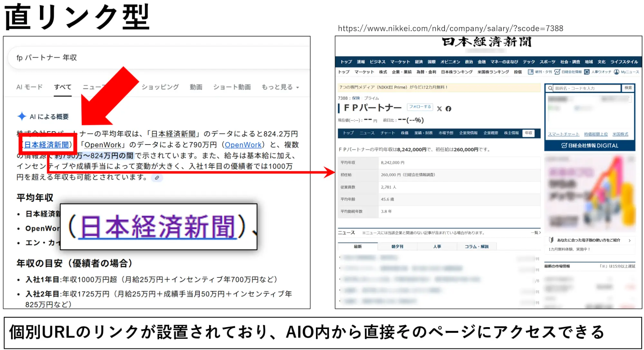Click the Facebook share icon

click(x=448, y=109)
